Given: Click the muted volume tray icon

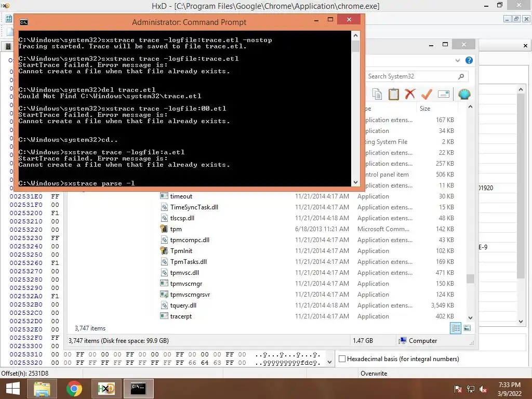Looking at the screenshot, I should 483,389.
